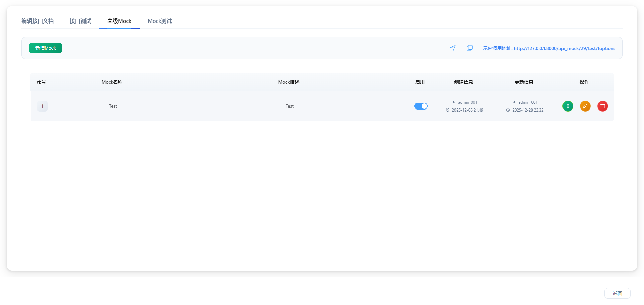Disable the Test mock enable switch
The width and height of the screenshot is (644, 305).
pyautogui.click(x=421, y=106)
